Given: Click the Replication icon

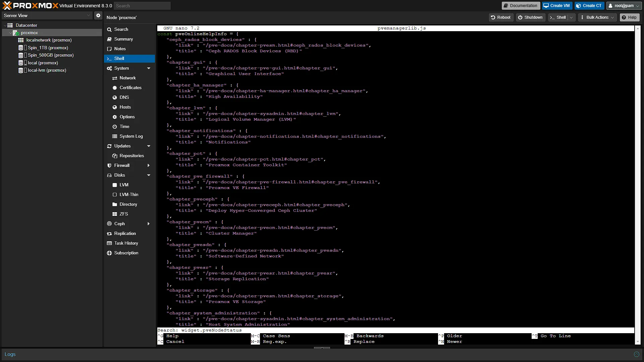Looking at the screenshot, I should (x=109, y=234).
